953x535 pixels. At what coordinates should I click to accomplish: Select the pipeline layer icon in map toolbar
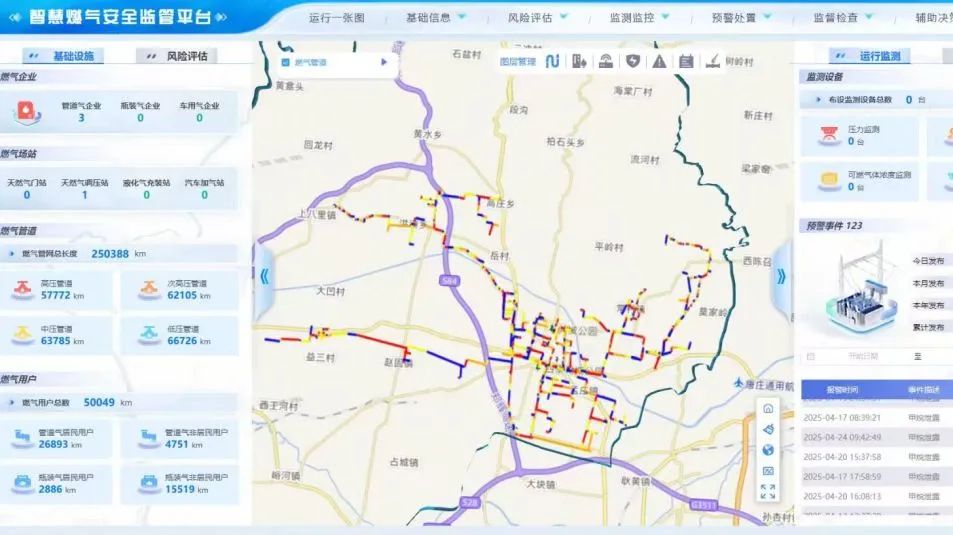tap(552, 61)
